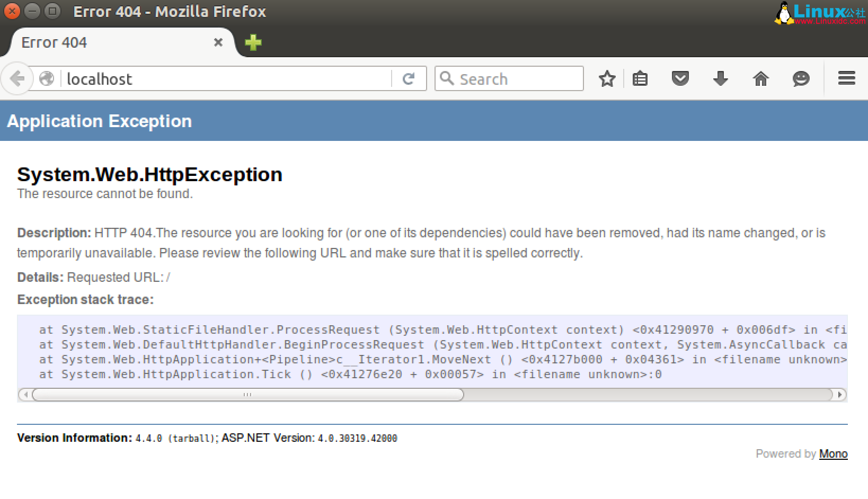Open a new tab with the plus button
Viewport: 868px width, 499px height.
[253, 42]
